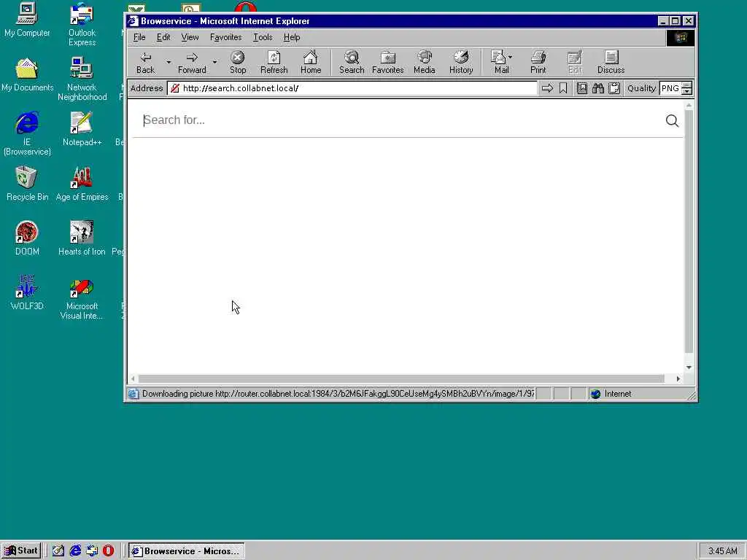747x560 pixels.
Task: Click the address bar URL field
Action: (x=352, y=88)
